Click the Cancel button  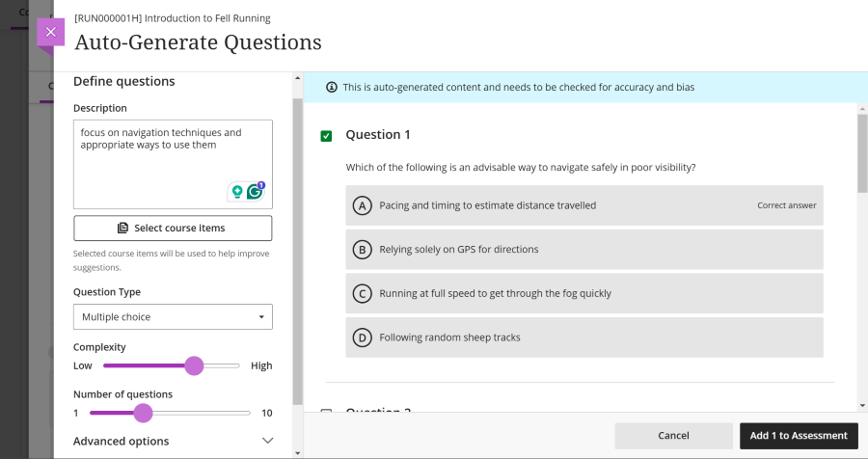673,436
